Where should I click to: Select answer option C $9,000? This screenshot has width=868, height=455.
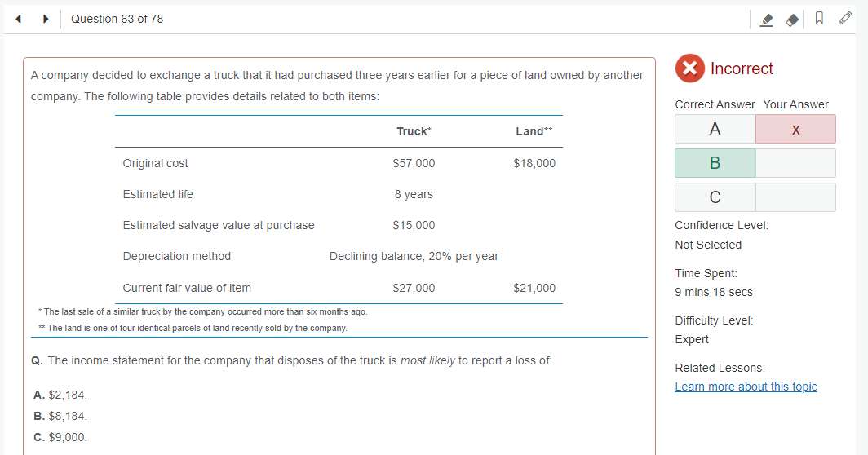60,437
